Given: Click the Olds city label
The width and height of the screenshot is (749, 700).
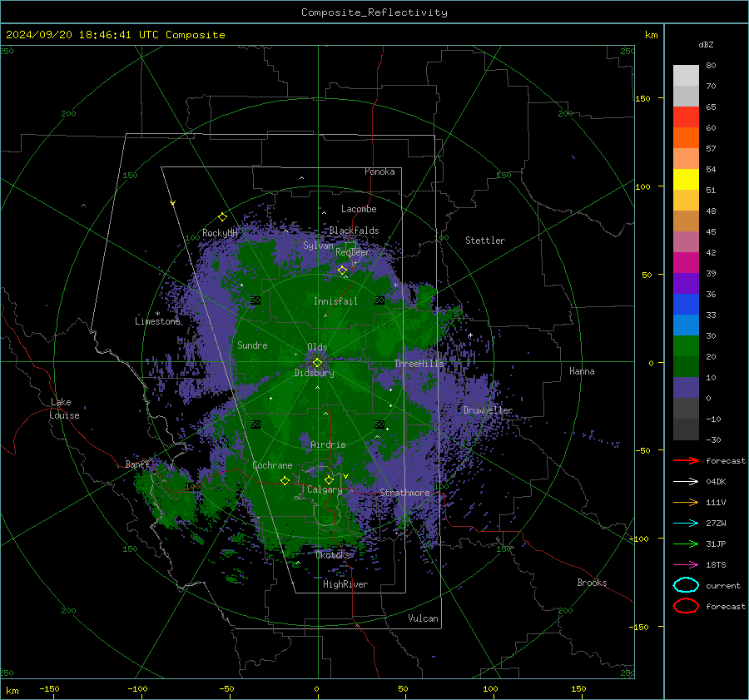Looking at the screenshot, I should click(317, 346).
